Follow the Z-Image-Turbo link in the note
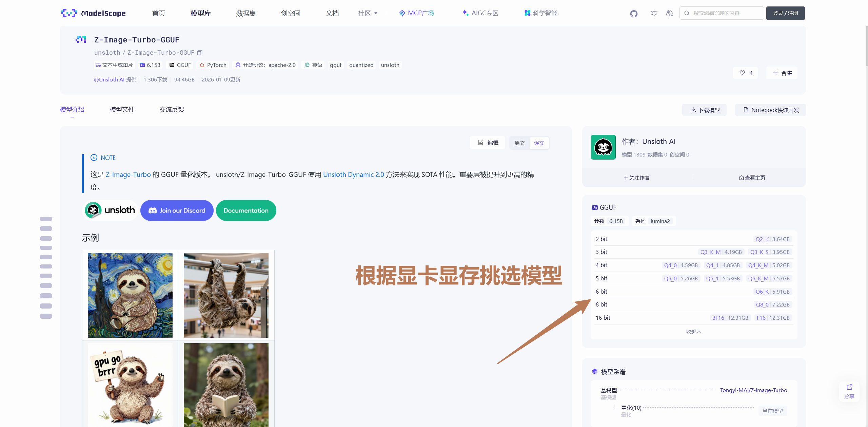 (128, 174)
